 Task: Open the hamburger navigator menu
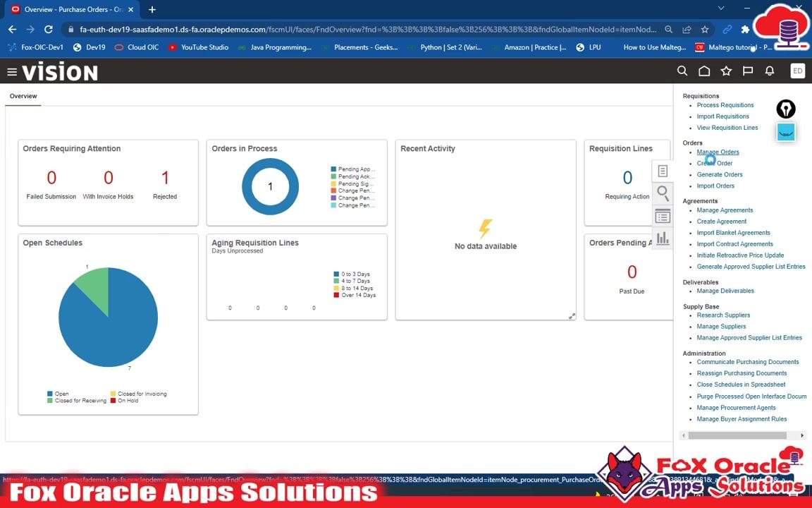[12, 72]
